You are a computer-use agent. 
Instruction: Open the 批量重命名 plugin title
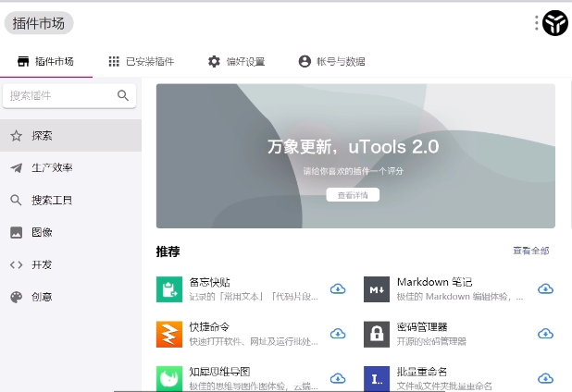(422, 372)
